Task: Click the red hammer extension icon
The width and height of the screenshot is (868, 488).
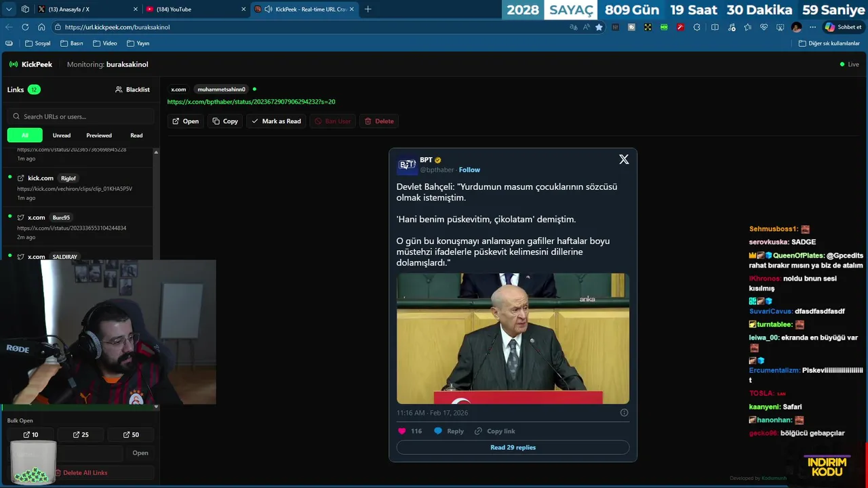Action: pyautogui.click(x=680, y=27)
